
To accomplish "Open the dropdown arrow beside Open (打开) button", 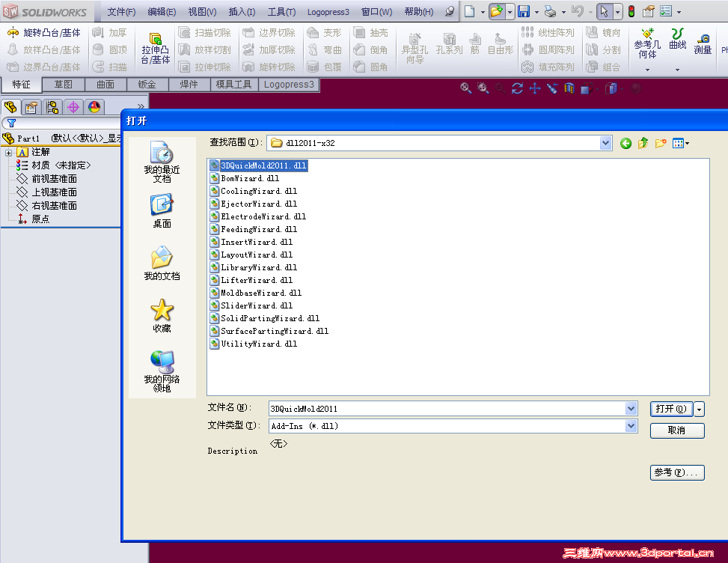I will [700, 410].
